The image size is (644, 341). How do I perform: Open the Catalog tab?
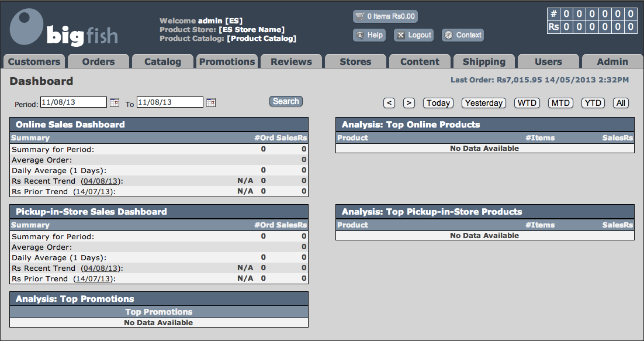coord(162,61)
